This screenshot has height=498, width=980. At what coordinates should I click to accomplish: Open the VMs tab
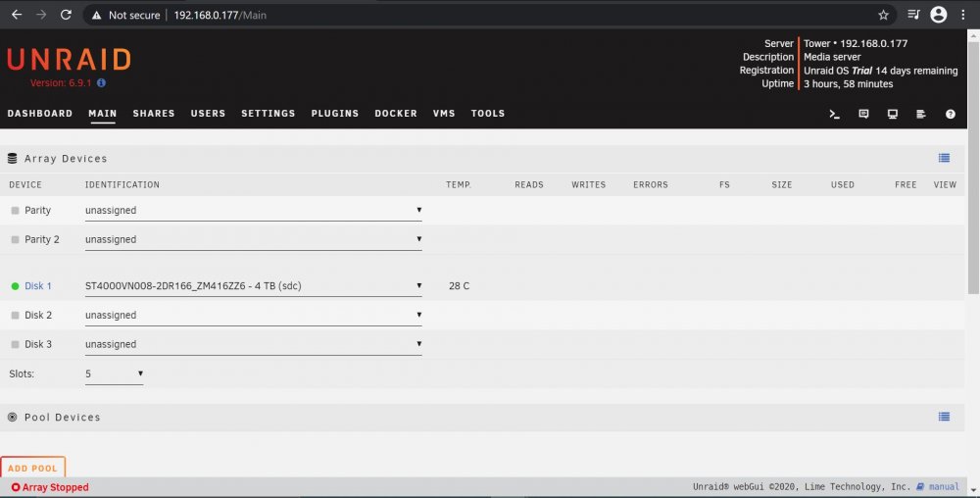coord(444,113)
